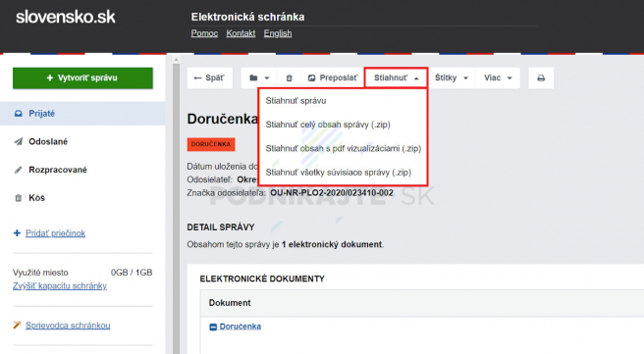The image size is (644, 354).
Task: Click the Dokument column header
Action: [x=230, y=303]
